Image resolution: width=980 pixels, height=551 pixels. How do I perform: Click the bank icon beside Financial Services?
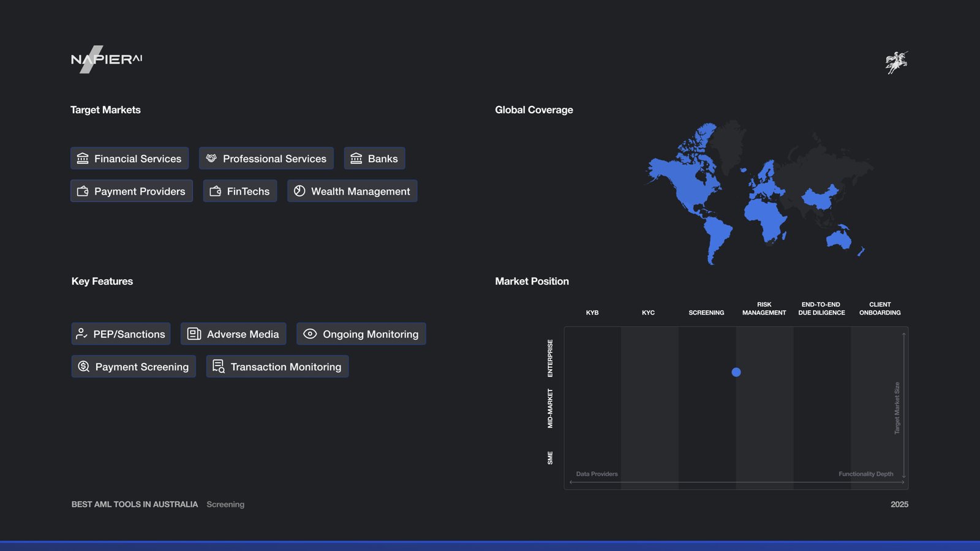[x=83, y=159]
